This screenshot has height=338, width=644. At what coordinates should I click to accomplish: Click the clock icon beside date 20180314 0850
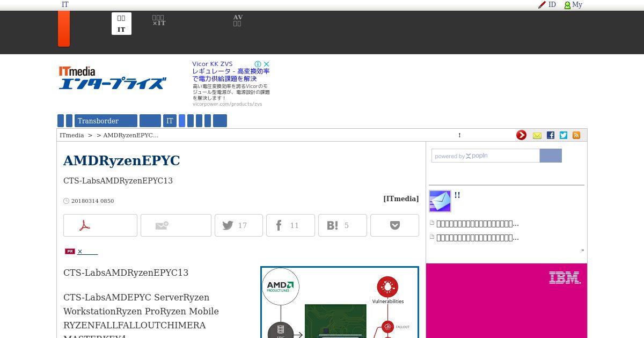67,201
